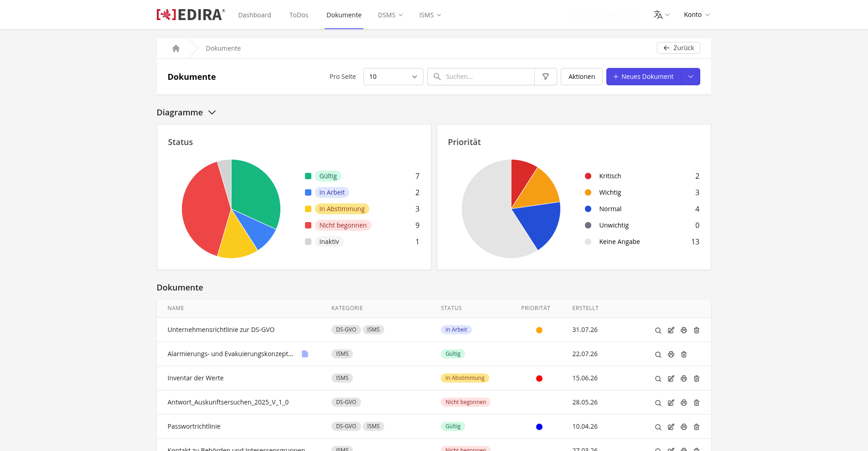Click the file icon beside Alarmierungs- und Evakuierungskonzept

click(305, 354)
